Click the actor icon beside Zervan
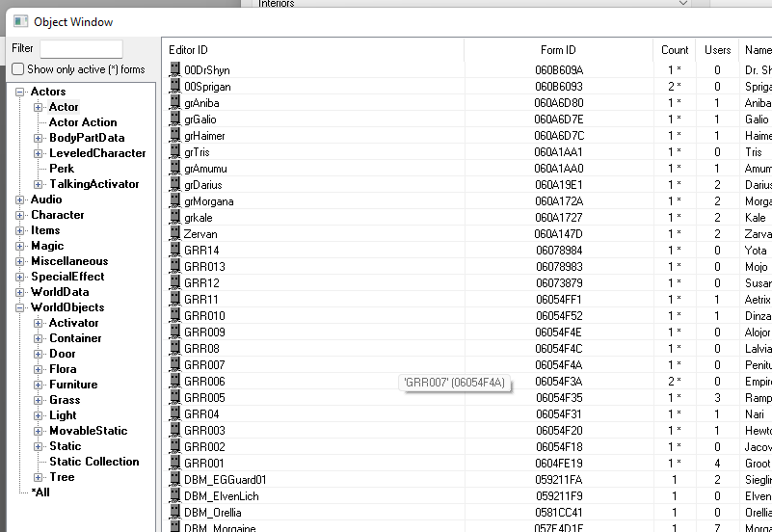This screenshot has width=772, height=532. (x=174, y=233)
